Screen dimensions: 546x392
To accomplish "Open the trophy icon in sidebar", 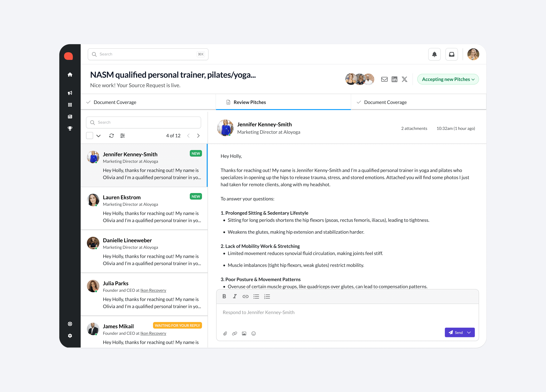I will (70, 128).
